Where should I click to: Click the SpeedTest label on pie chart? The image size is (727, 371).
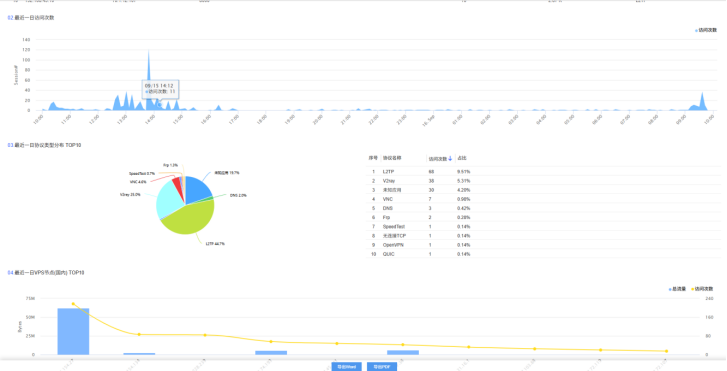[x=142, y=173]
